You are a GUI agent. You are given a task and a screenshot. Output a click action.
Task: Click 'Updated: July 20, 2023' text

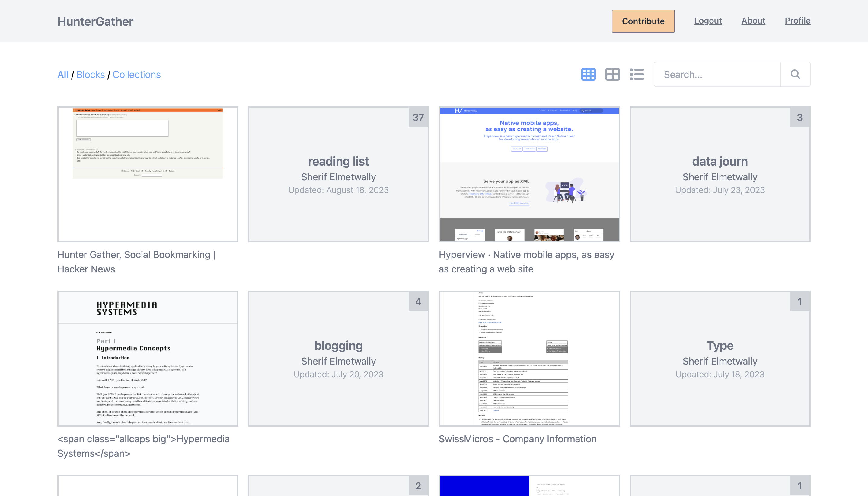(339, 374)
